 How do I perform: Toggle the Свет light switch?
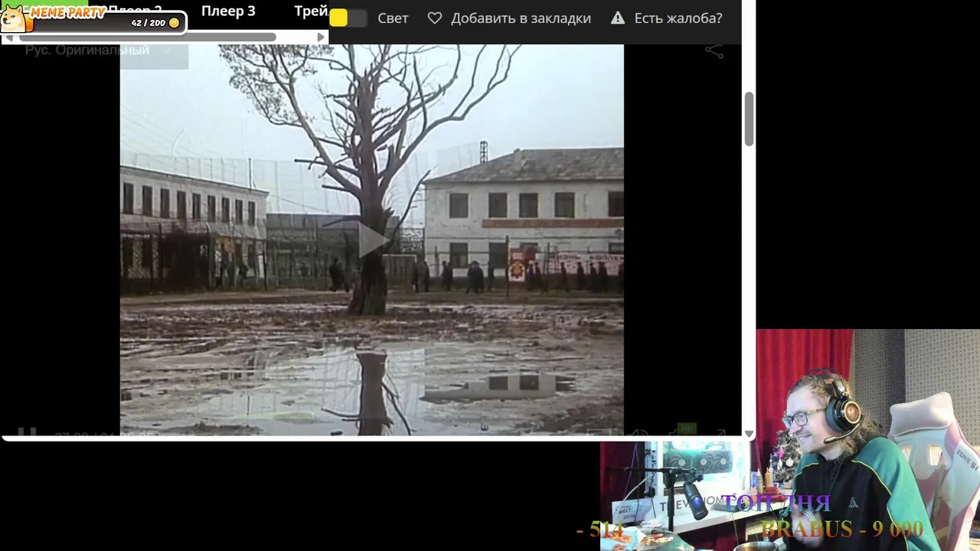pyautogui.click(x=348, y=18)
